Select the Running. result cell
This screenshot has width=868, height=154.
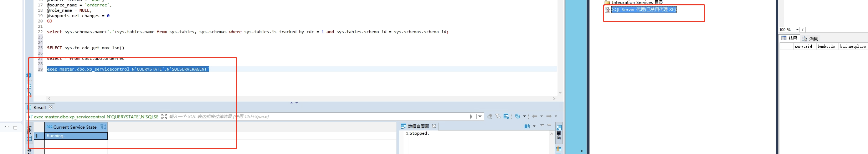76,136
